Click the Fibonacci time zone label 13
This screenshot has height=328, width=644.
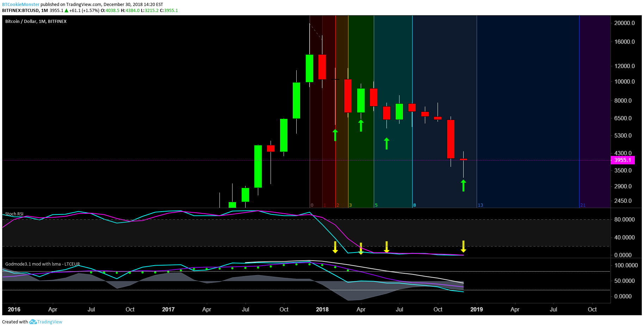[x=481, y=205]
